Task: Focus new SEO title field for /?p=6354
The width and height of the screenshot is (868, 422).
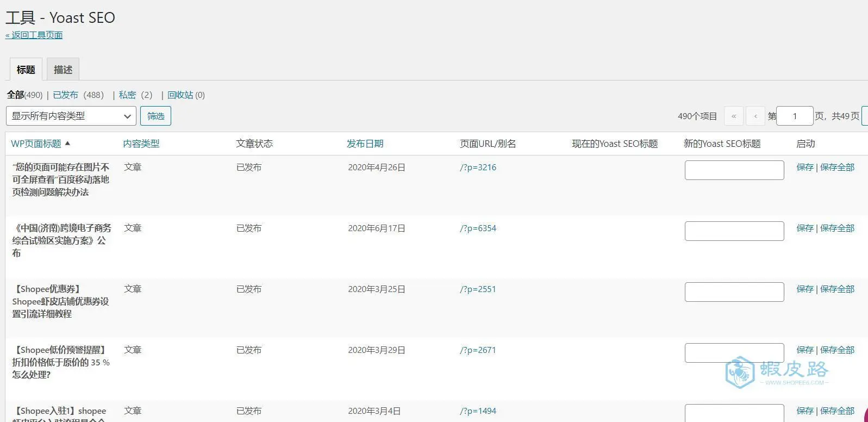Action: (x=734, y=231)
